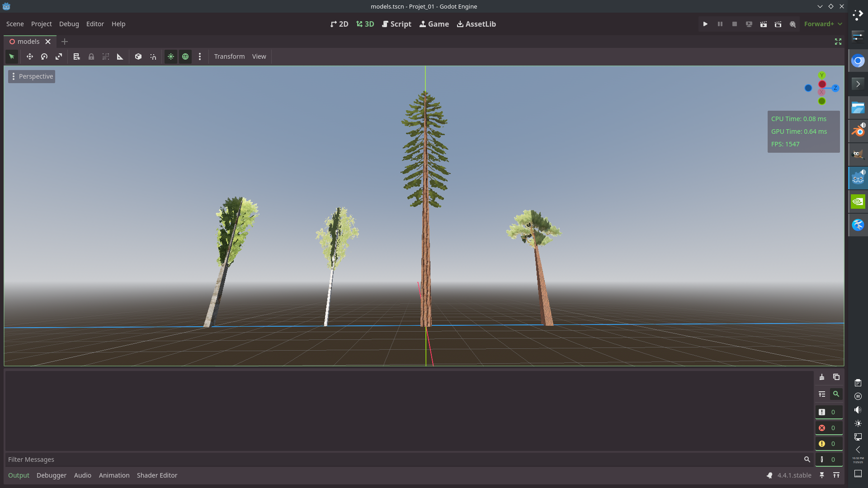Viewport: 868px width, 488px height.
Task: Select the Scale mode tool
Action: click(x=59, y=56)
